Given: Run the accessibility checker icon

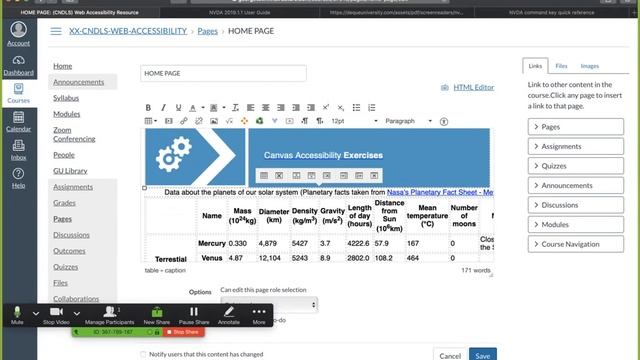Looking at the screenshot, I should [444, 121].
